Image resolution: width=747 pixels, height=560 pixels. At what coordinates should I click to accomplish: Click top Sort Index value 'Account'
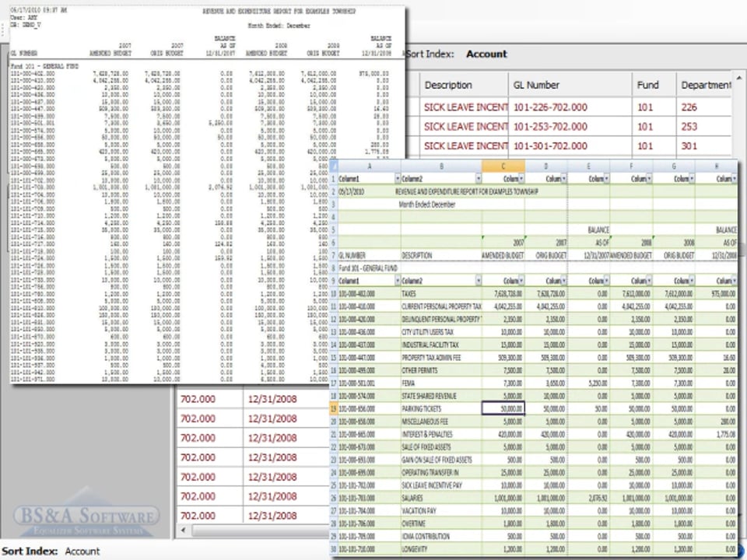click(x=486, y=54)
